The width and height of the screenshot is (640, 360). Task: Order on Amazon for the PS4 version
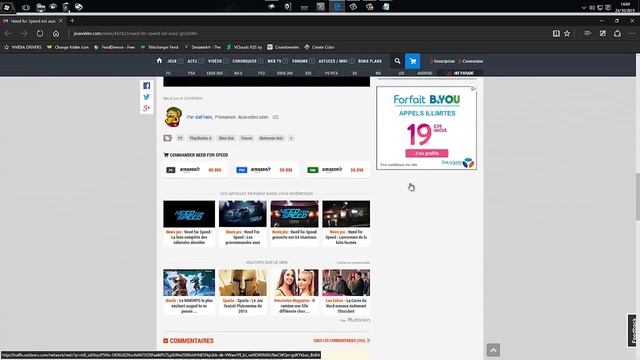(266, 170)
